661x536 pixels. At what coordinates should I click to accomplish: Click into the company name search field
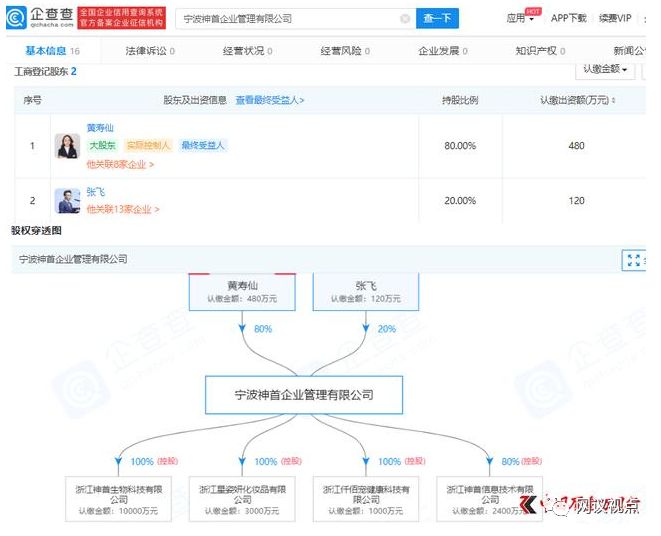(285, 19)
